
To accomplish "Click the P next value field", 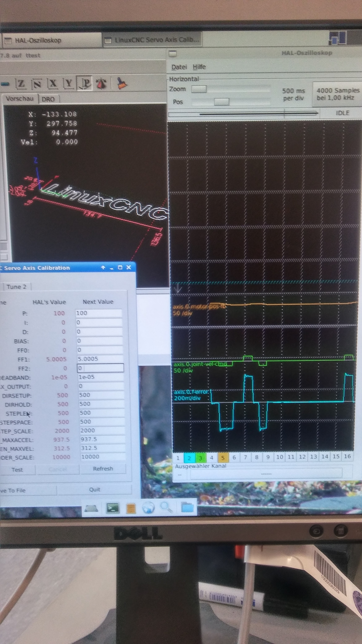I will (99, 313).
